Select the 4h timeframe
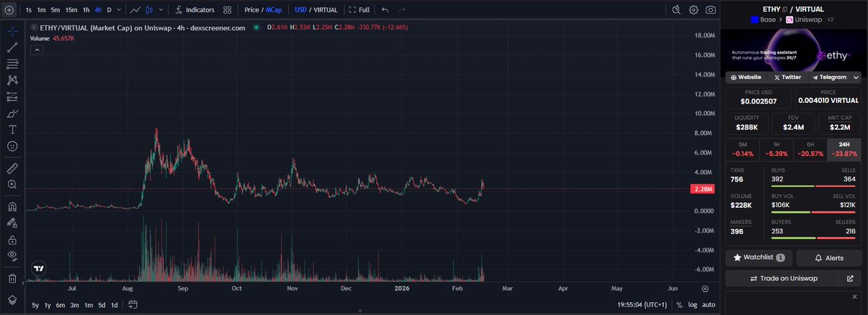Viewport: 868px width, 315px height. tap(98, 10)
